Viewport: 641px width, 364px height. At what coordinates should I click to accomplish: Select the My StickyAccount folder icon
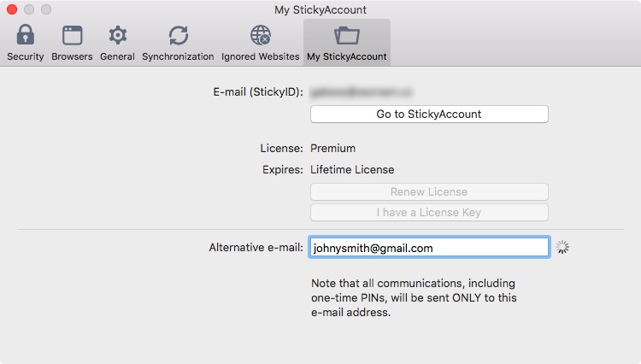(347, 35)
